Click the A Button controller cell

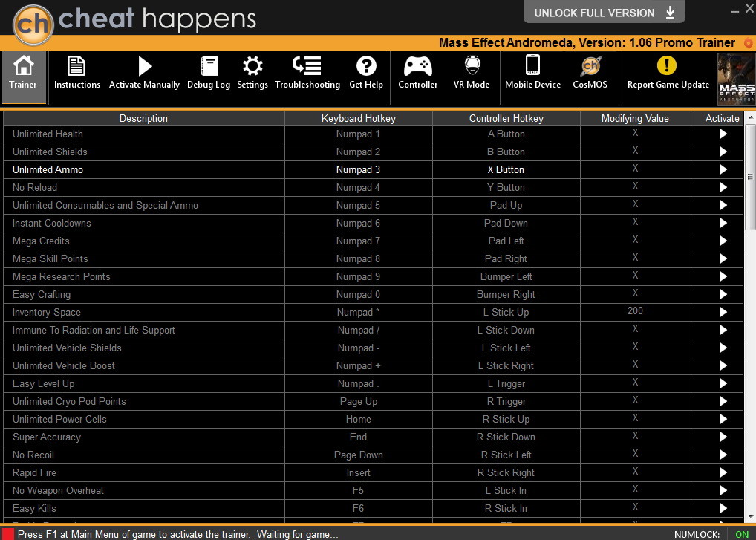tap(506, 134)
